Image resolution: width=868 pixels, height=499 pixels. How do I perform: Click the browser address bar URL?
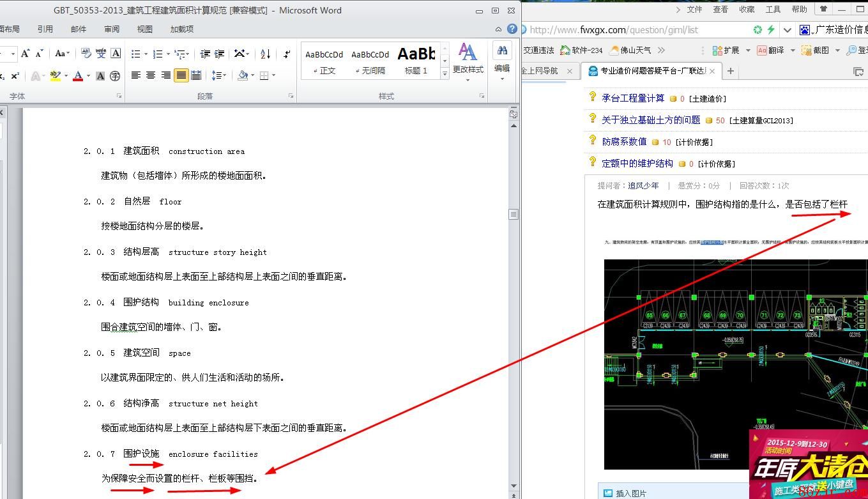tap(614, 29)
